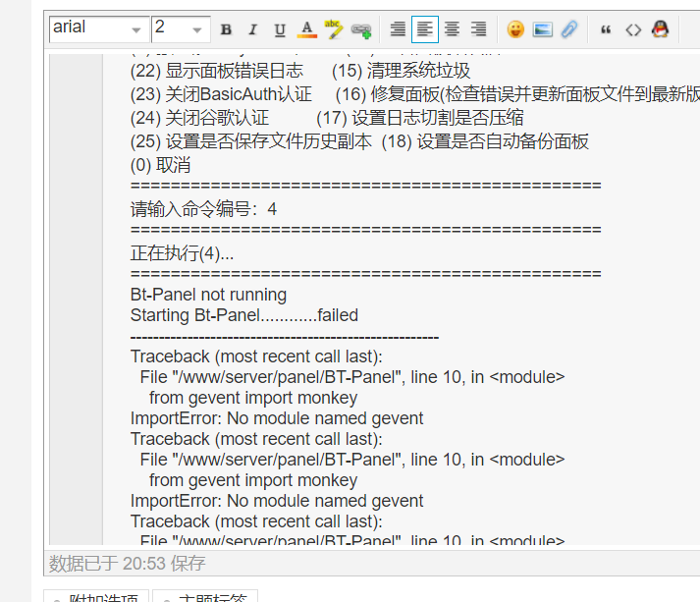Click the option '(0) 取消'
Screen dimensions: 700x602
coord(161,165)
